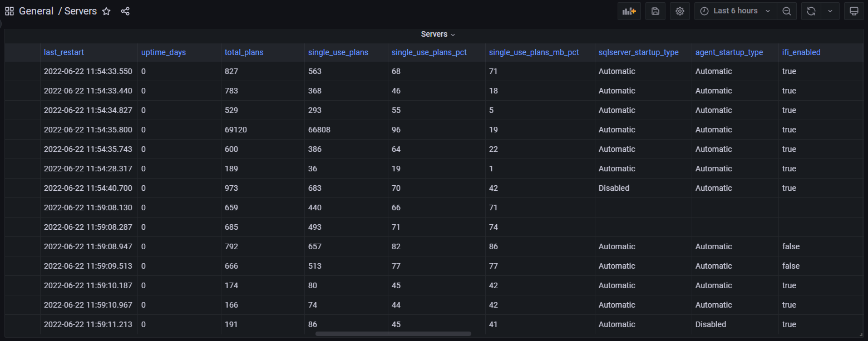Enter TV cycle view mode

point(854,11)
